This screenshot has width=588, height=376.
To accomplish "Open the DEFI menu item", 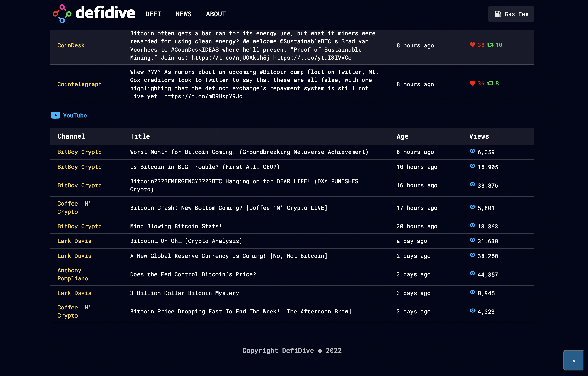I will tap(153, 14).
